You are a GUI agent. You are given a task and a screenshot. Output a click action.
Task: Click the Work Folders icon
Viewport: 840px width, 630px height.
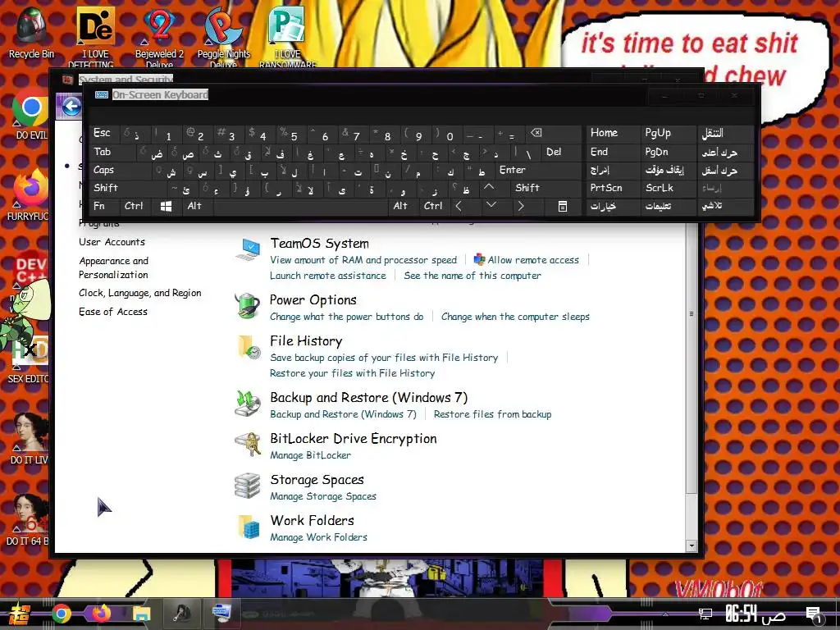249,527
